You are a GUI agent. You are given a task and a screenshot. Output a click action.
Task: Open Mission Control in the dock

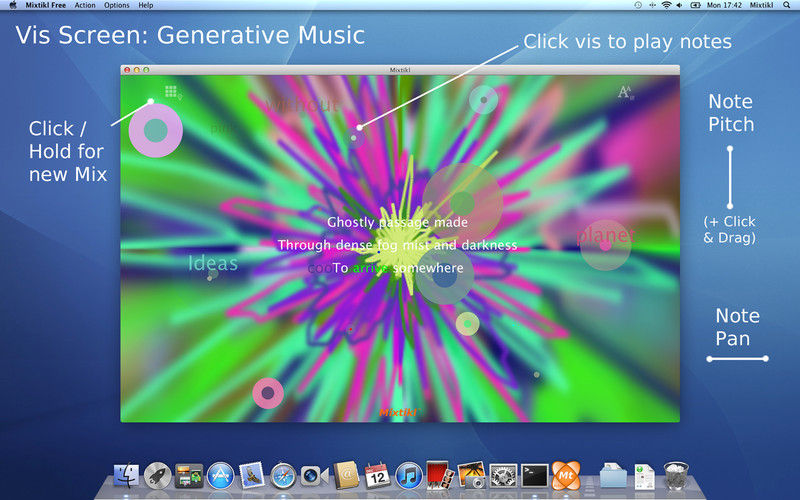(189, 476)
